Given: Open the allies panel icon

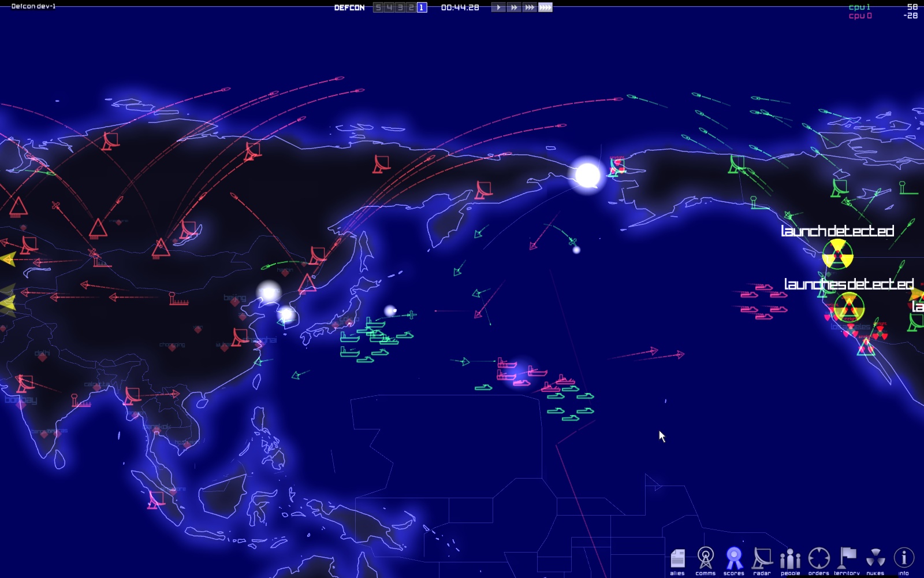Looking at the screenshot, I should click(x=677, y=560).
